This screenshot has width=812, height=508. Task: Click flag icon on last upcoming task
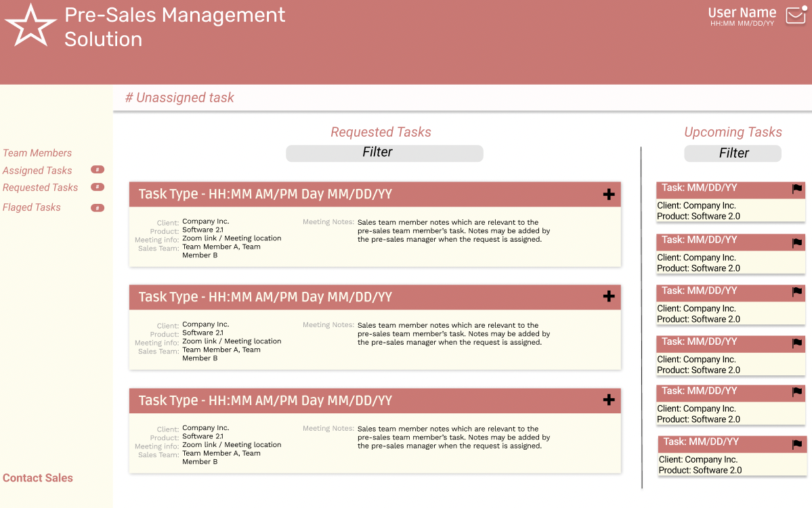[x=798, y=445]
